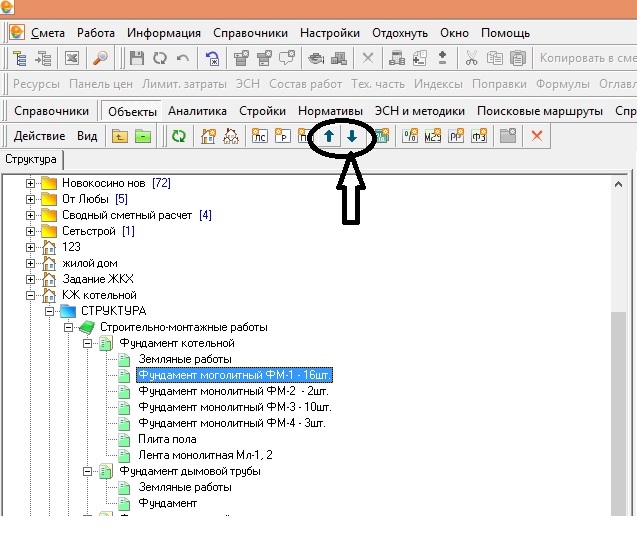Viewport: 637px width, 540px height.
Task: Collapse the Фундамент котельной branch
Action: 87,343
